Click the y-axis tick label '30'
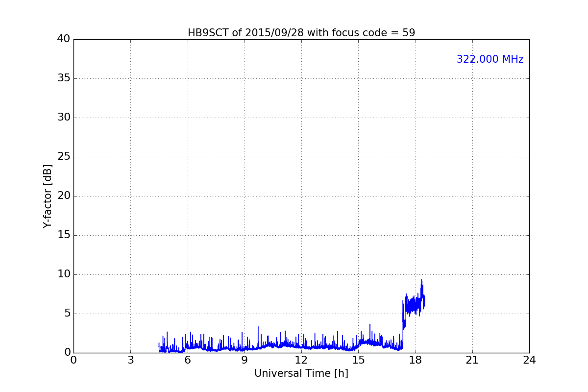The width and height of the screenshot is (588, 392). coord(64,118)
